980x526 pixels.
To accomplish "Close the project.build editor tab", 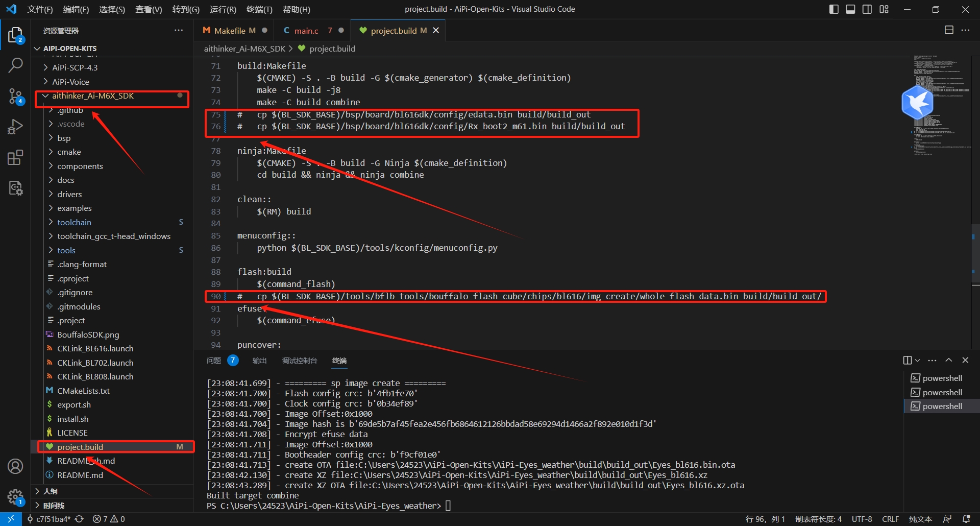I will point(436,31).
